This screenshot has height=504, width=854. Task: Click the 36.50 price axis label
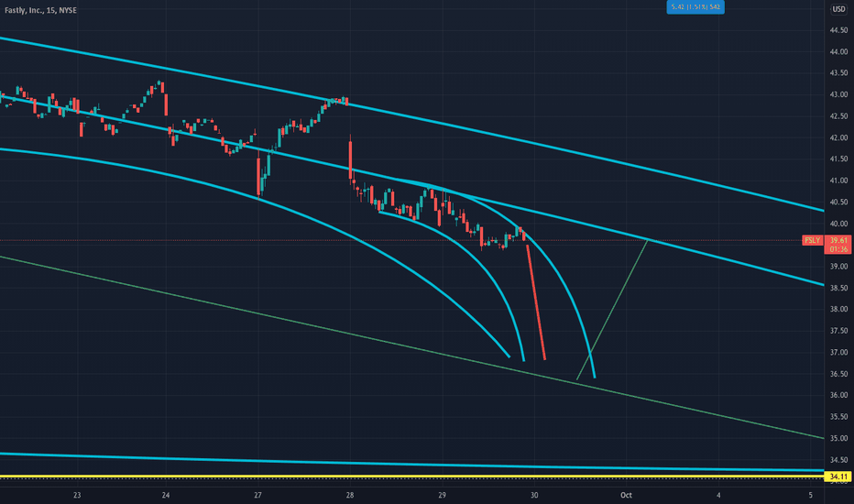click(838, 374)
